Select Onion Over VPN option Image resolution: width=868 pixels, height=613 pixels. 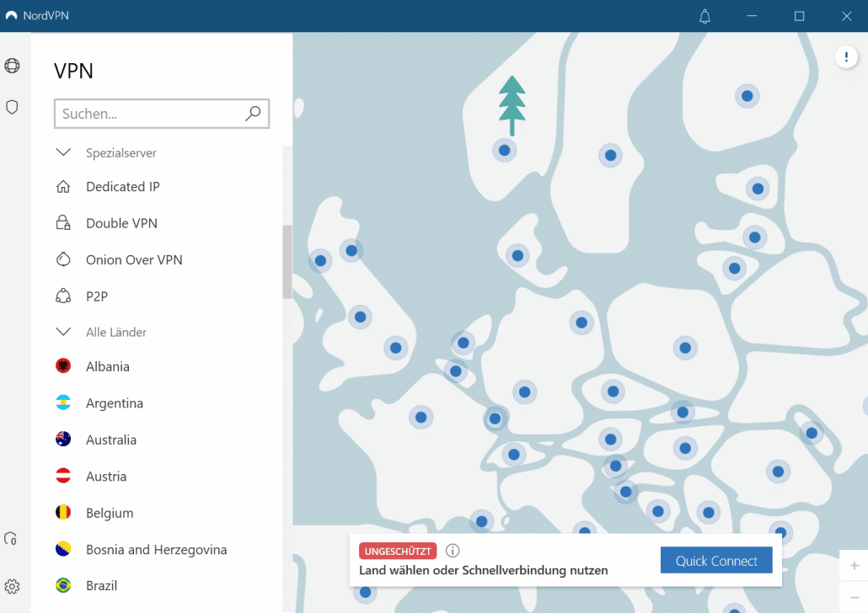click(x=134, y=260)
